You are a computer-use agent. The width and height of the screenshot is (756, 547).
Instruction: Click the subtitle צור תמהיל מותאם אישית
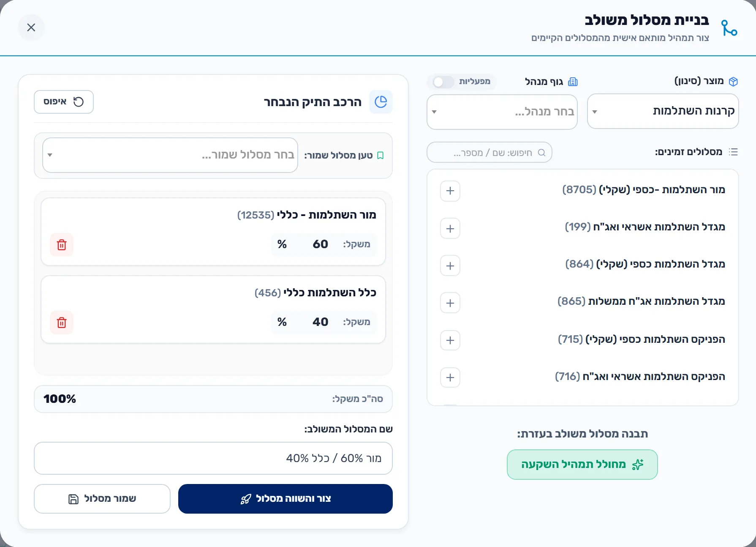(621, 38)
